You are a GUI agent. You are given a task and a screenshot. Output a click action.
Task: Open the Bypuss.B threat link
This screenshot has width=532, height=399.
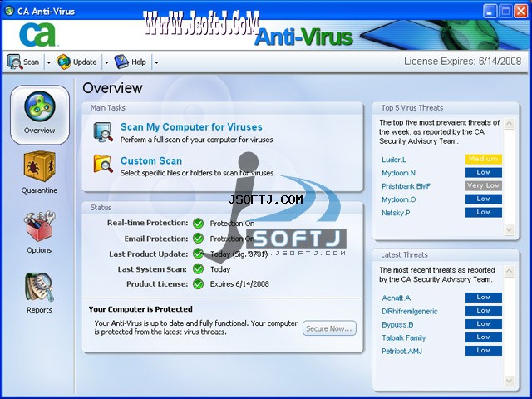tap(397, 324)
